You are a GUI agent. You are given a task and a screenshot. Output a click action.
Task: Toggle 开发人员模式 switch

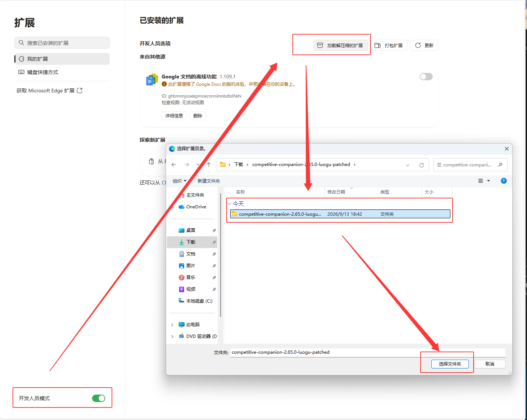[x=99, y=398]
